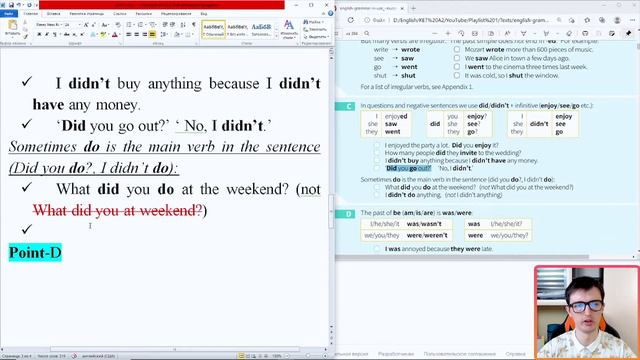Switch to the Вставка ribbon tab
This screenshot has height=360, width=640.
coord(53,13)
